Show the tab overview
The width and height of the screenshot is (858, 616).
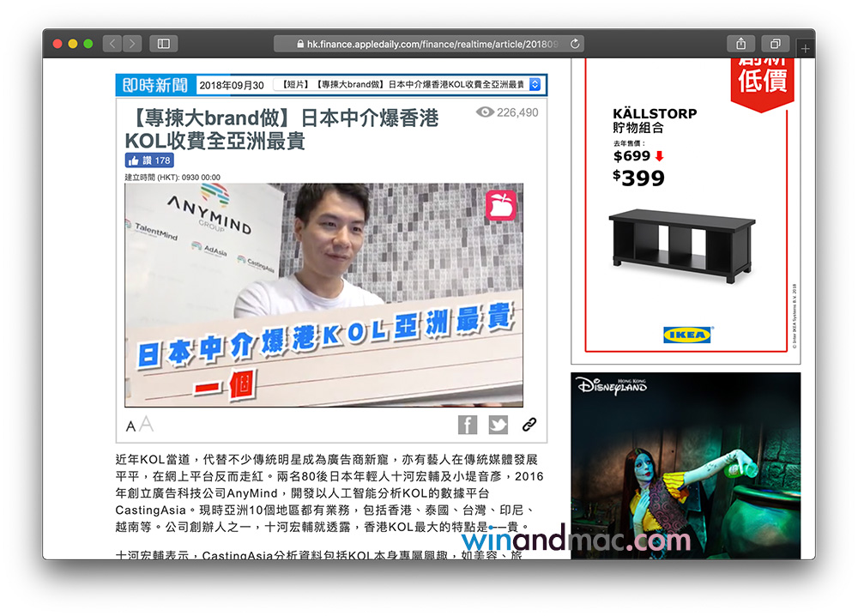click(x=775, y=43)
